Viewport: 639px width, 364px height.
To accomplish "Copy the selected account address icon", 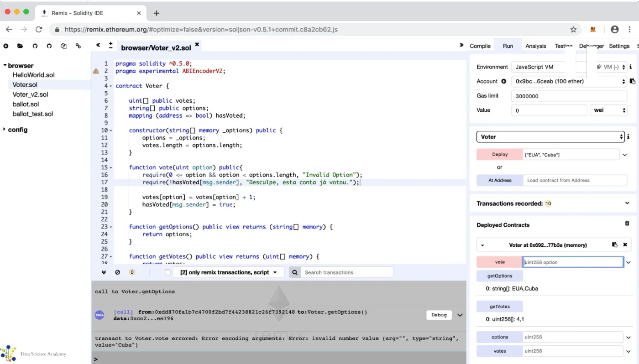I will click(x=633, y=81).
